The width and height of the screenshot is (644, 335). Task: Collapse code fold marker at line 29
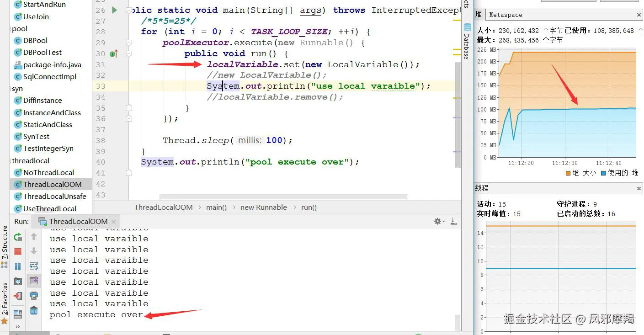128,43
